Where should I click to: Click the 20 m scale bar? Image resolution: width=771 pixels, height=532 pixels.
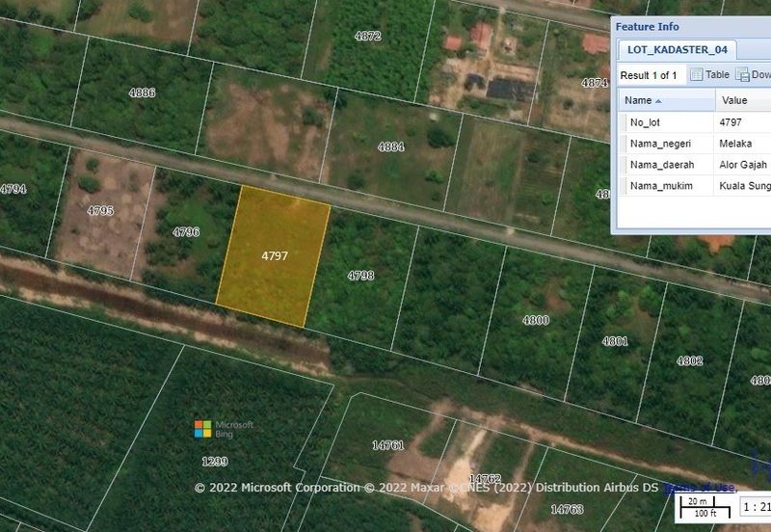point(697,501)
